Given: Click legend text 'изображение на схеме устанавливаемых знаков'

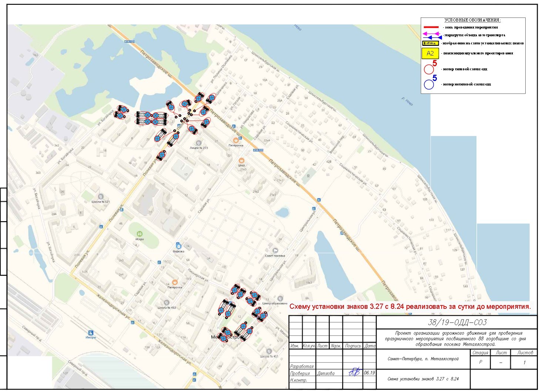Looking at the screenshot, I should point(483,43).
